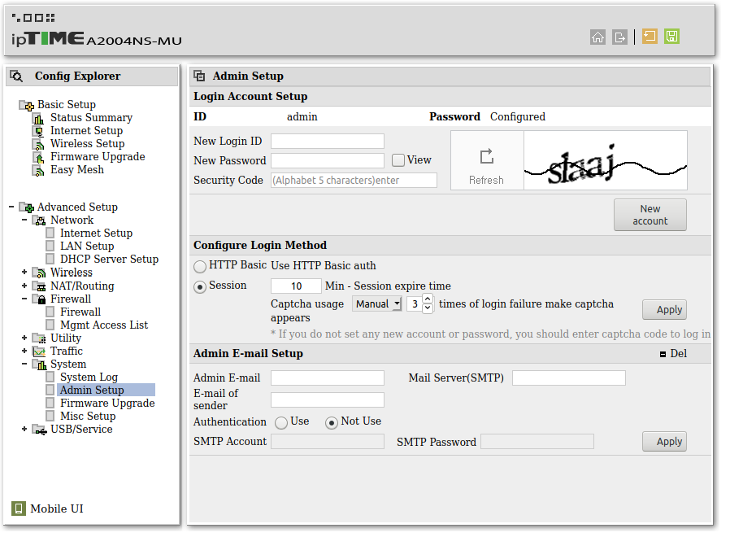Click the green Save settings icon
756x550 pixels.
pos(671,37)
